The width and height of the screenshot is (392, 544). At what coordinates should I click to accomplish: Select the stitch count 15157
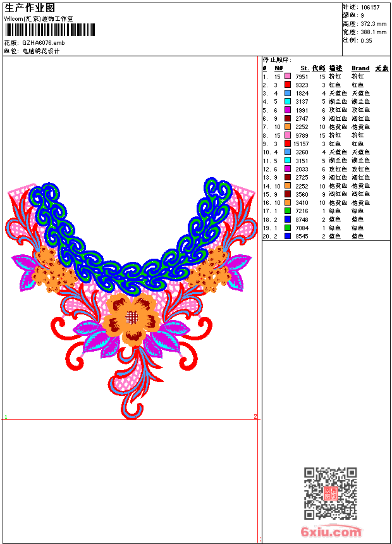click(x=301, y=144)
